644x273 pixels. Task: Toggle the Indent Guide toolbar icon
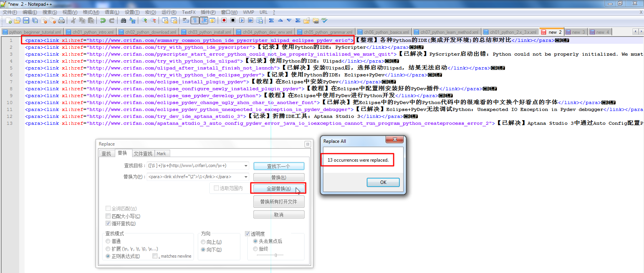click(x=204, y=20)
